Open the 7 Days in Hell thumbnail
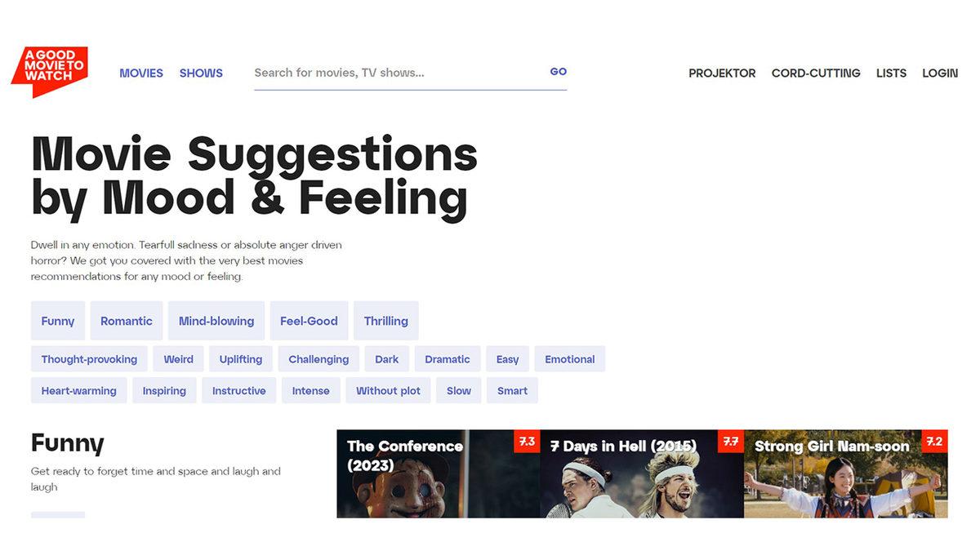Screen dimensions: 980x551 642,474
